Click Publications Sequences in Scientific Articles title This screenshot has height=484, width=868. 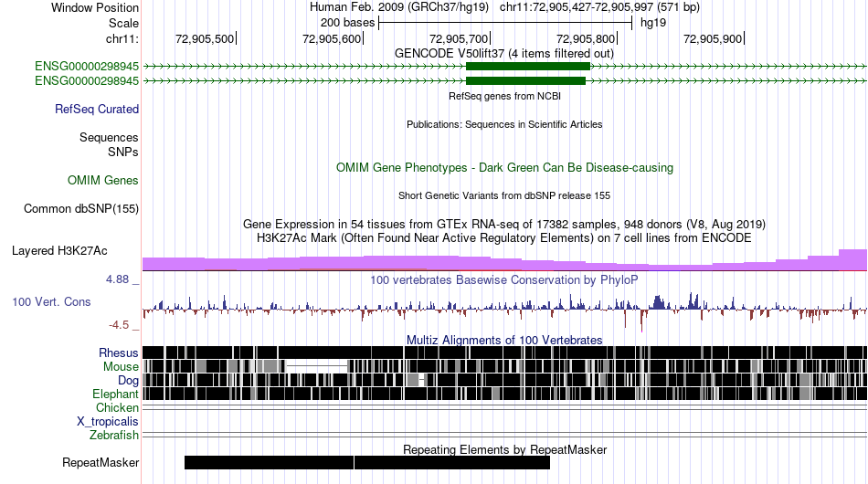pyautogui.click(x=504, y=124)
